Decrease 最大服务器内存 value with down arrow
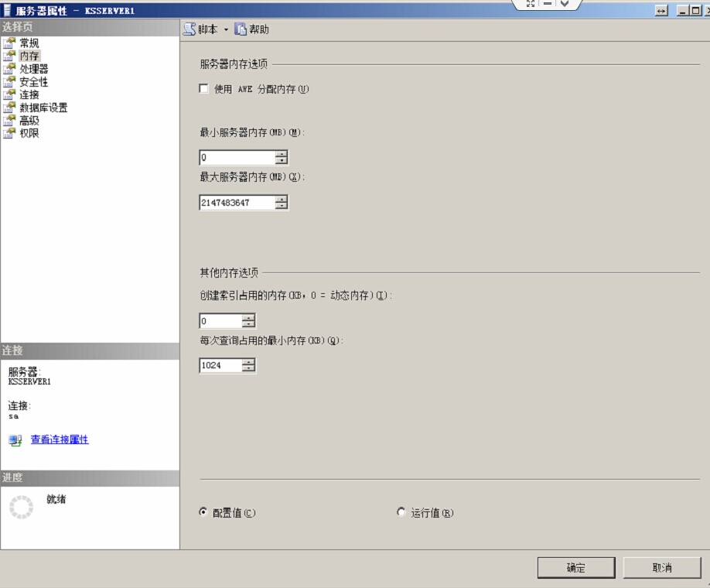Screen dimensions: 710x588 [282, 205]
